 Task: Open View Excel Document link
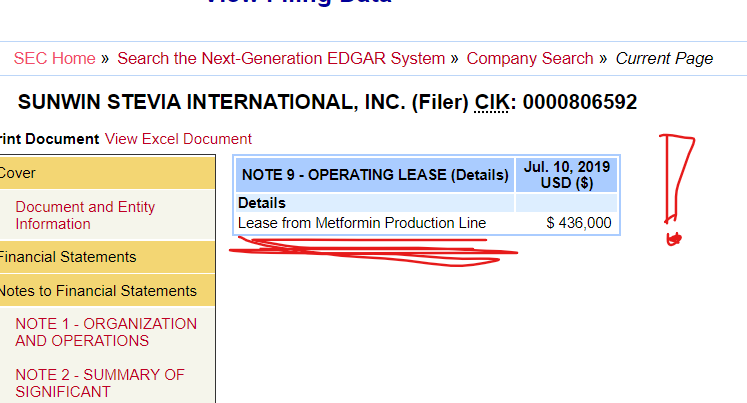(x=178, y=139)
